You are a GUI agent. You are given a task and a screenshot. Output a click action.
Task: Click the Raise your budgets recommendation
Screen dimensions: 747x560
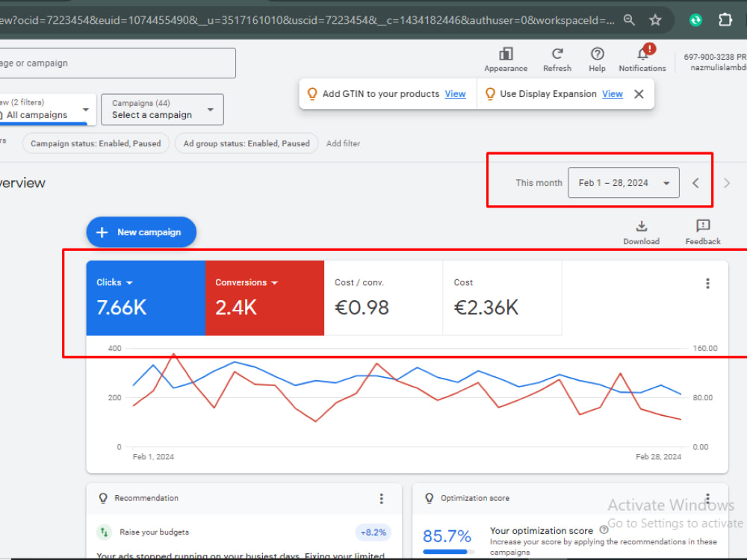(154, 532)
